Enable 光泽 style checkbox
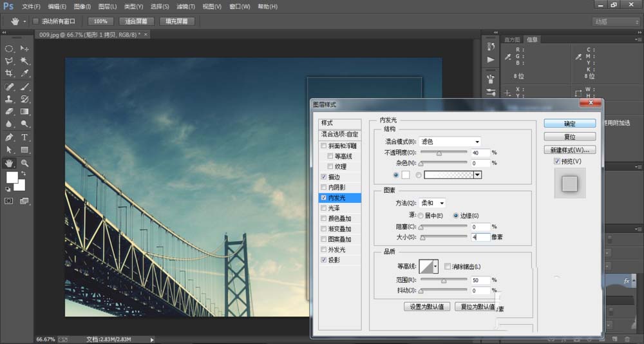 [x=324, y=208]
